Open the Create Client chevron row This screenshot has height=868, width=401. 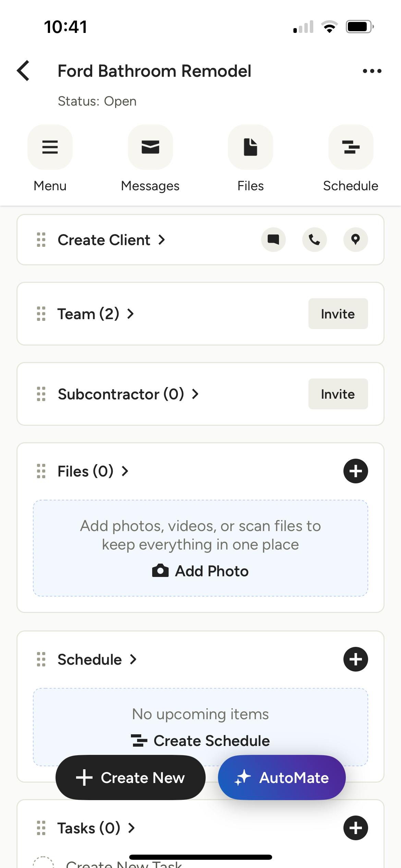tap(111, 240)
